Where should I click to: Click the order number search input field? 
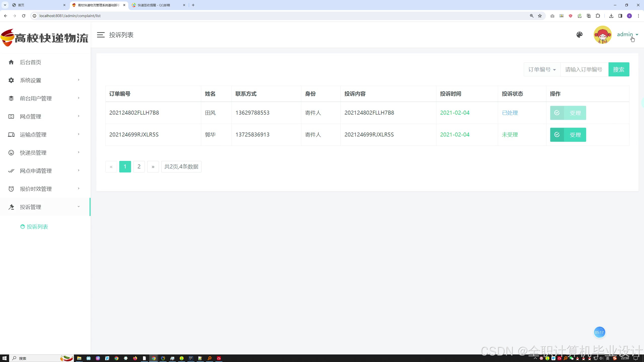click(x=584, y=69)
